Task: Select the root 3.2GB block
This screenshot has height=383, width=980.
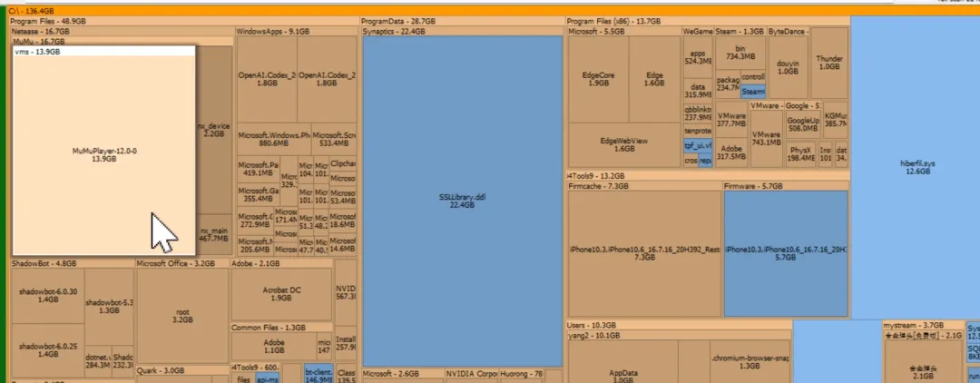Action: click(x=182, y=316)
